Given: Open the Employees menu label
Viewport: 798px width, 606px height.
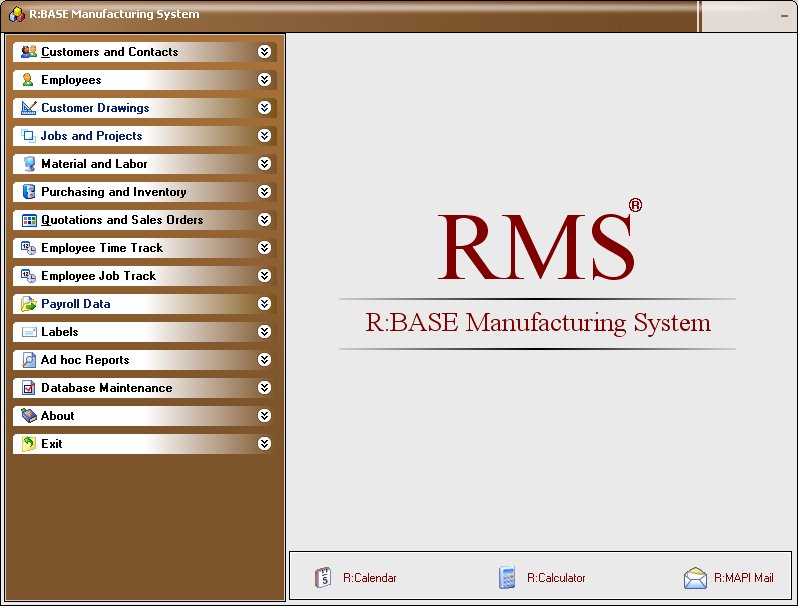Looking at the screenshot, I should click(x=71, y=80).
